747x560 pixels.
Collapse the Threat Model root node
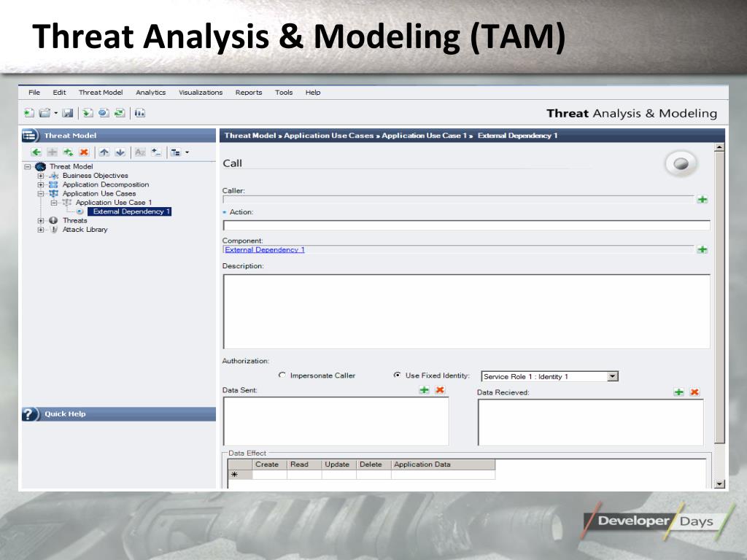(x=28, y=167)
